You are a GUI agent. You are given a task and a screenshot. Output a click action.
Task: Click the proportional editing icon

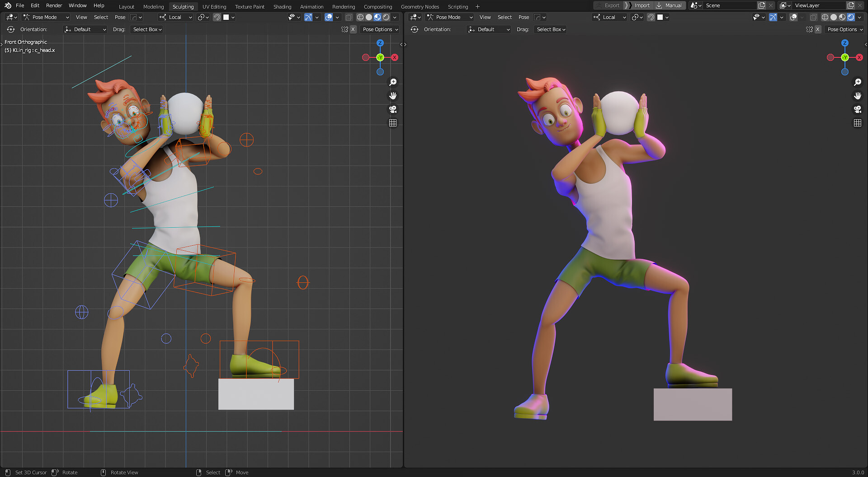click(x=202, y=17)
